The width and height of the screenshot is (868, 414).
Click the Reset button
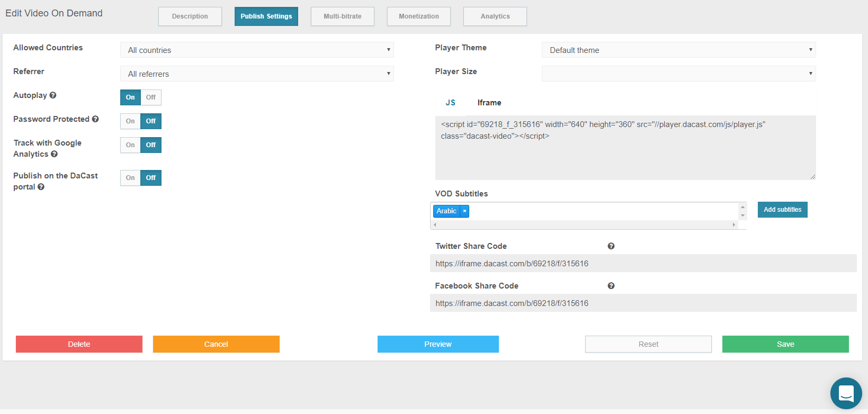click(648, 344)
